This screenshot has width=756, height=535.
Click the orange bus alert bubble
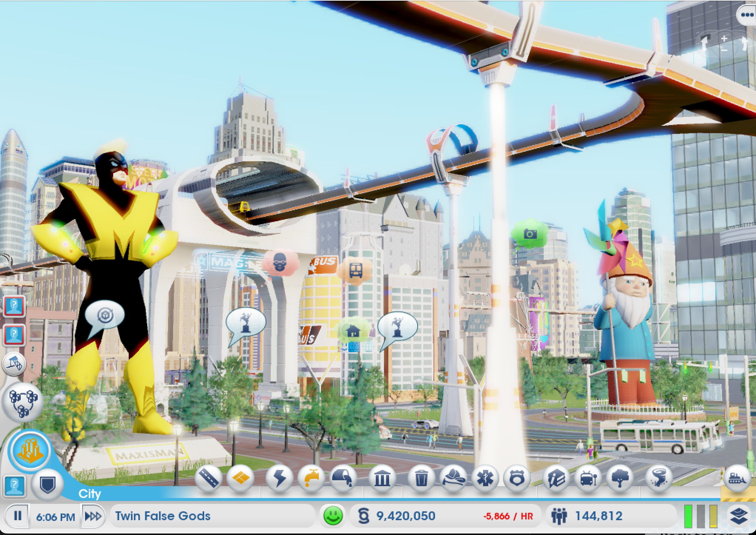355,271
